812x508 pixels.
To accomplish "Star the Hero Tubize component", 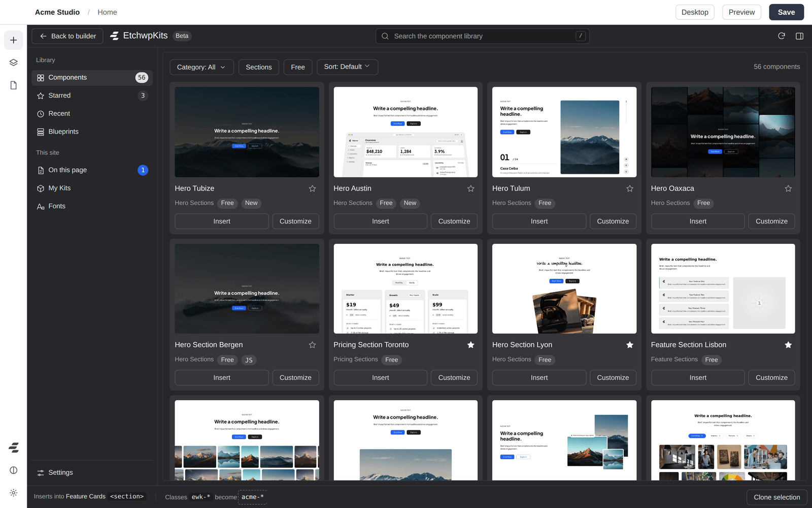I will pos(312,188).
